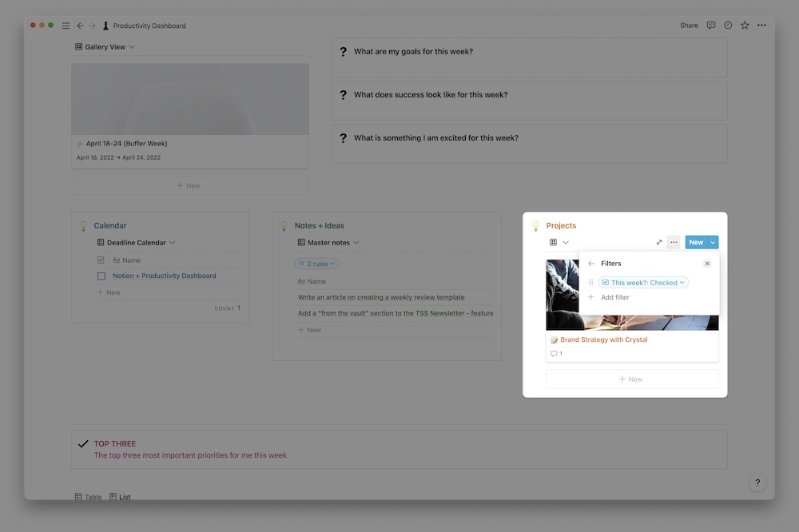Image resolution: width=799 pixels, height=532 pixels.
Task: Click the Share button
Action: click(x=689, y=26)
